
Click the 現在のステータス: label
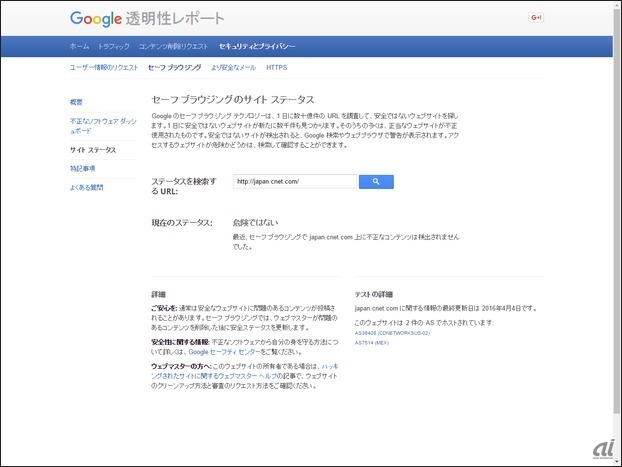click(x=182, y=223)
